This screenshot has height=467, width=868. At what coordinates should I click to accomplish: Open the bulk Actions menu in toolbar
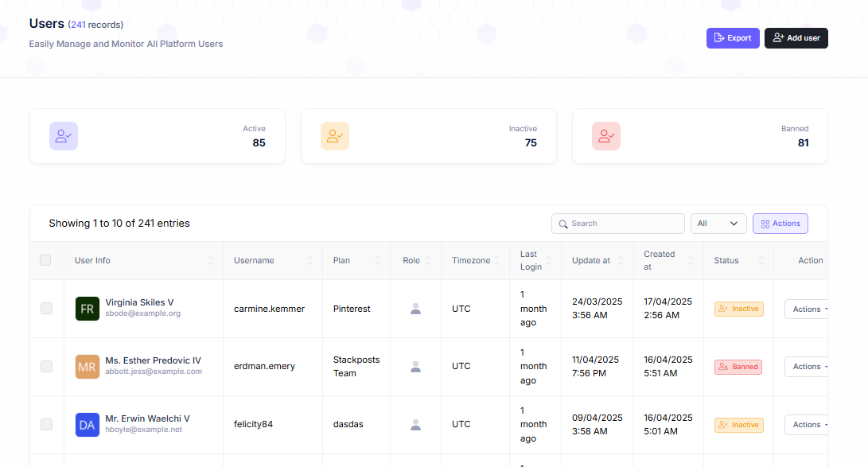(x=780, y=224)
